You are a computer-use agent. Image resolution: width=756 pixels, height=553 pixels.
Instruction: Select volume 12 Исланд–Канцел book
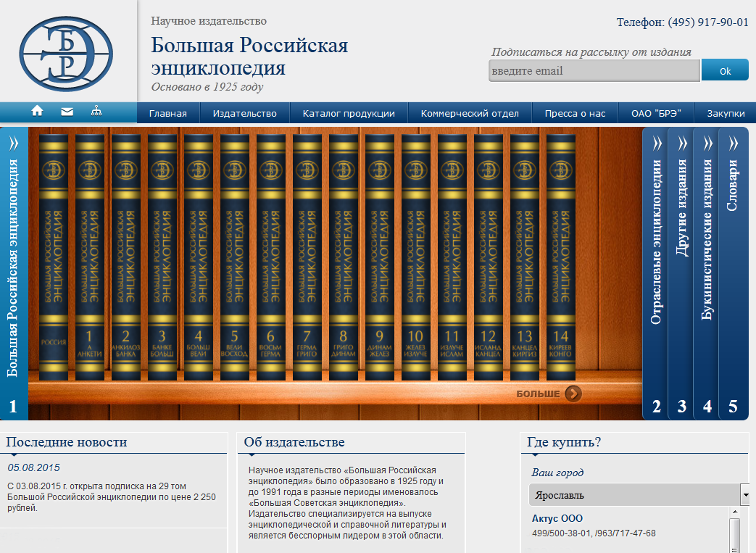pyautogui.click(x=489, y=257)
